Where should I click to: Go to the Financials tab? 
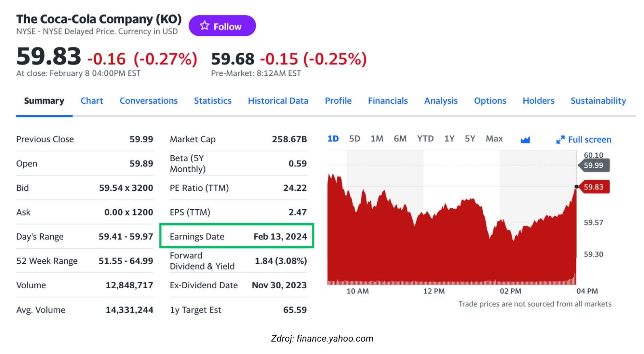[388, 101]
